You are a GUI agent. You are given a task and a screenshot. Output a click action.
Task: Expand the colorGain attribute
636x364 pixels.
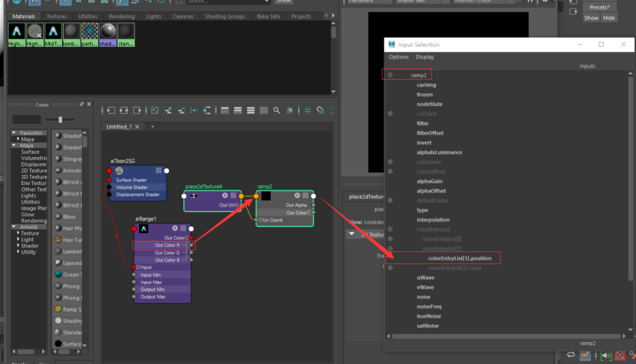[x=390, y=162]
